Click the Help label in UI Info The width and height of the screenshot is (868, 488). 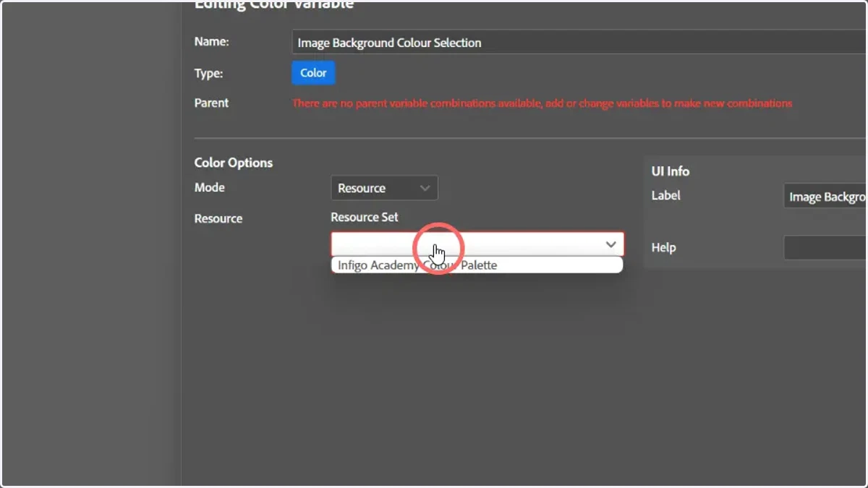point(663,247)
